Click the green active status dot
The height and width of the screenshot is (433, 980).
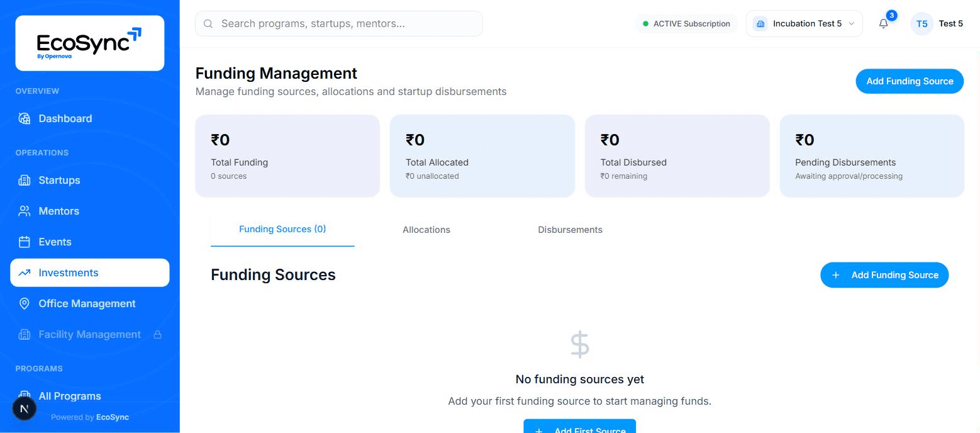[x=645, y=24]
